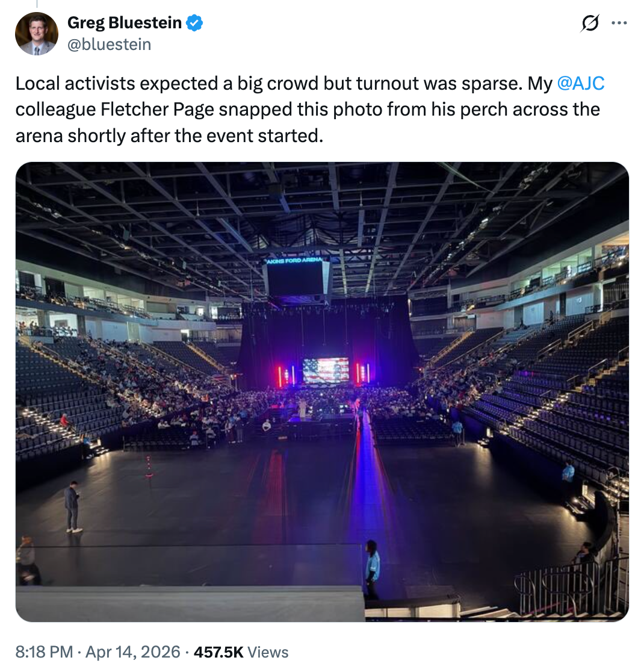Follow the @AJC mention link
Screen dimensions: 638x672
pos(581,83)
